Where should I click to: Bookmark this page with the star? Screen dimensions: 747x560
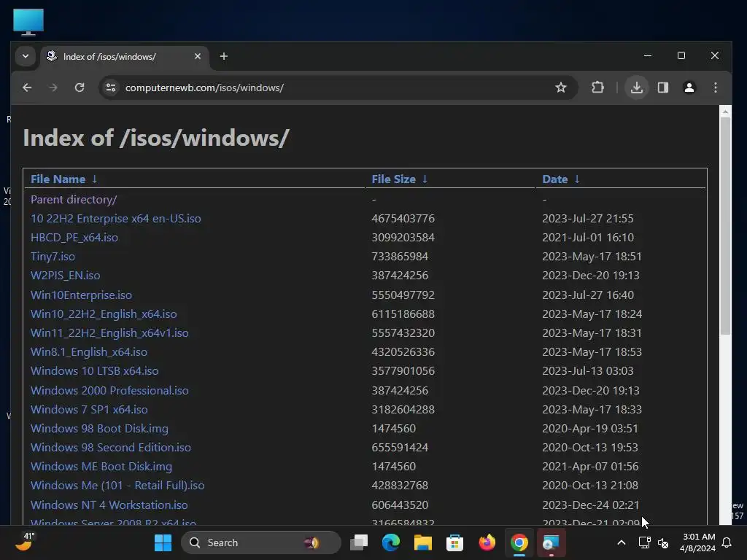(x=561, y=87)
